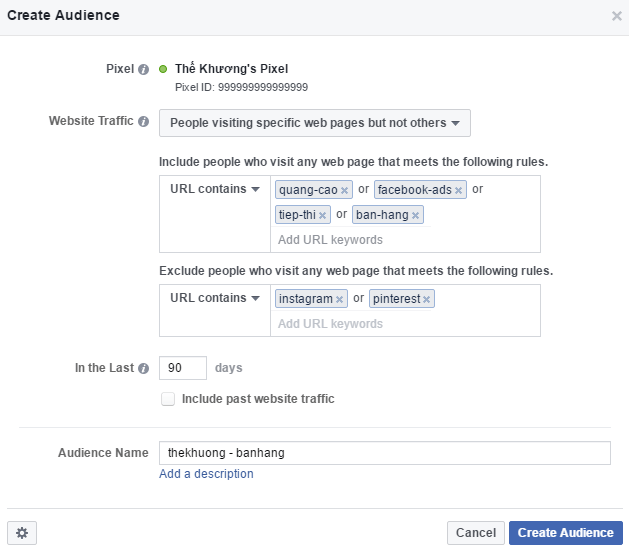Open the Website Traffic dropdown
This screenshot has width=629, height=552.
coord(314,123)
